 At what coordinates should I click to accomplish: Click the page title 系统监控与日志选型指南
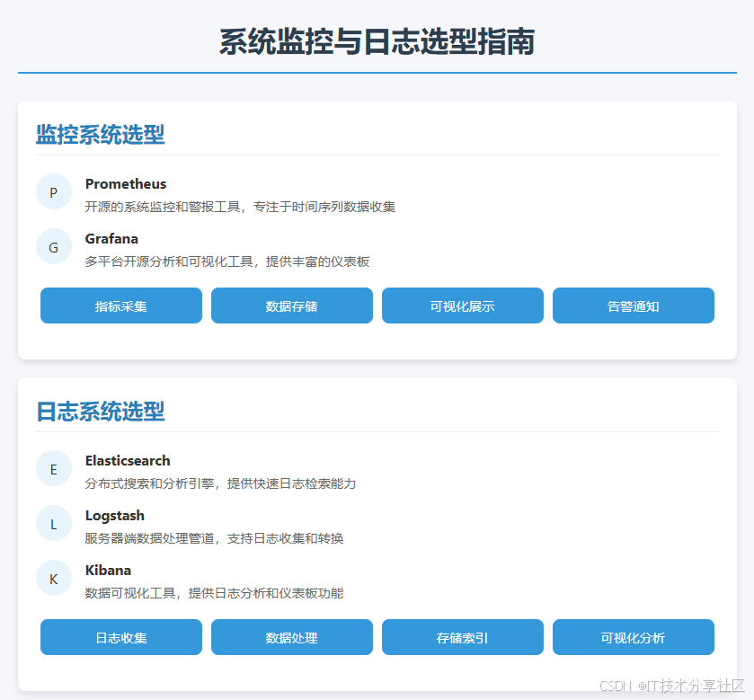click(x=377, y=41)
